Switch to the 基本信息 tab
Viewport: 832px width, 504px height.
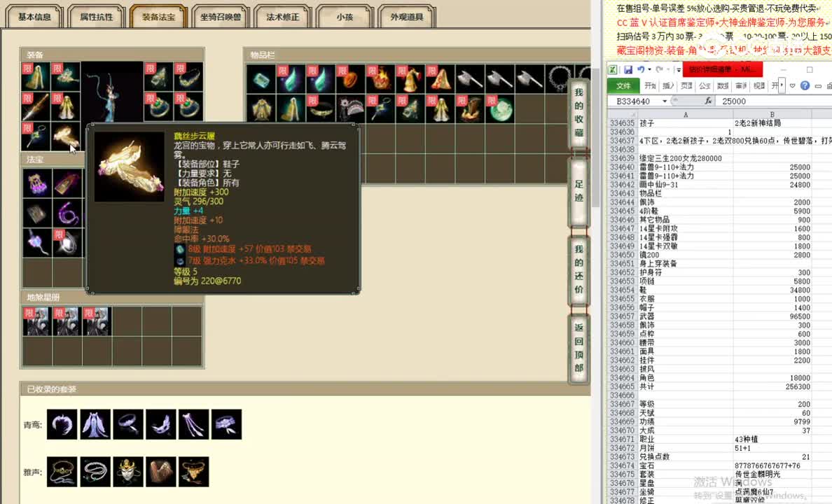click(34, 16)
